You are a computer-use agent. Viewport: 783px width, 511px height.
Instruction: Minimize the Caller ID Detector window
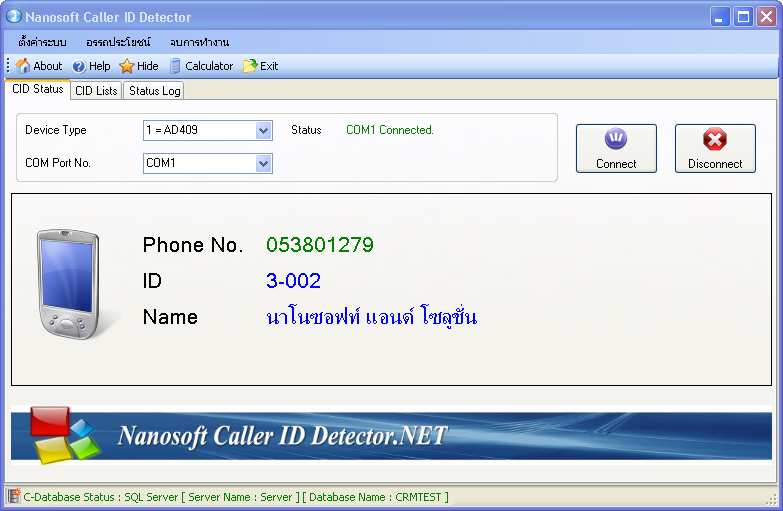(x=720, y=16)
